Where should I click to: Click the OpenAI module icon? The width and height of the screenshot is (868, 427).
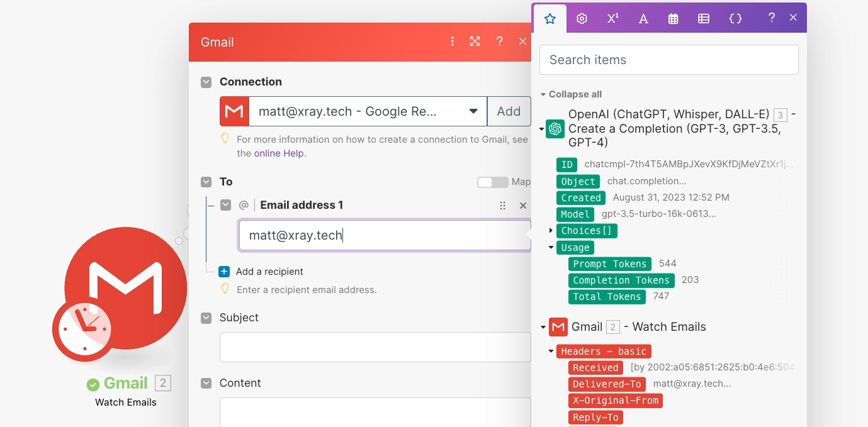[x=555, y=129]
